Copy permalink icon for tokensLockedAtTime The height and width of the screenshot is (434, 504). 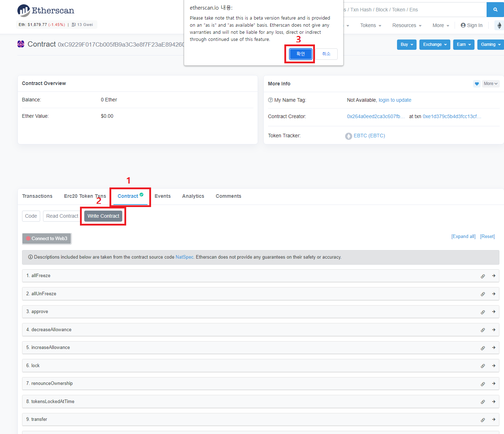coord(483,402)
